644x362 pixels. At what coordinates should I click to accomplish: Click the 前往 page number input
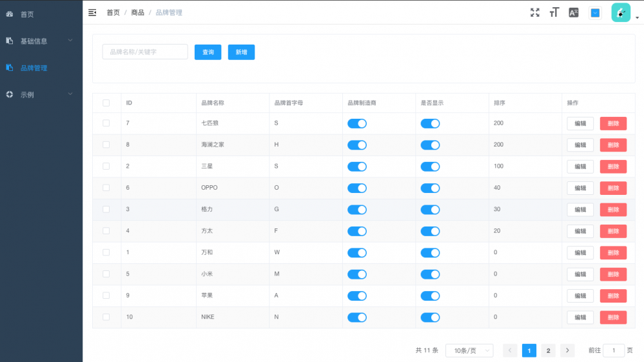614,350
